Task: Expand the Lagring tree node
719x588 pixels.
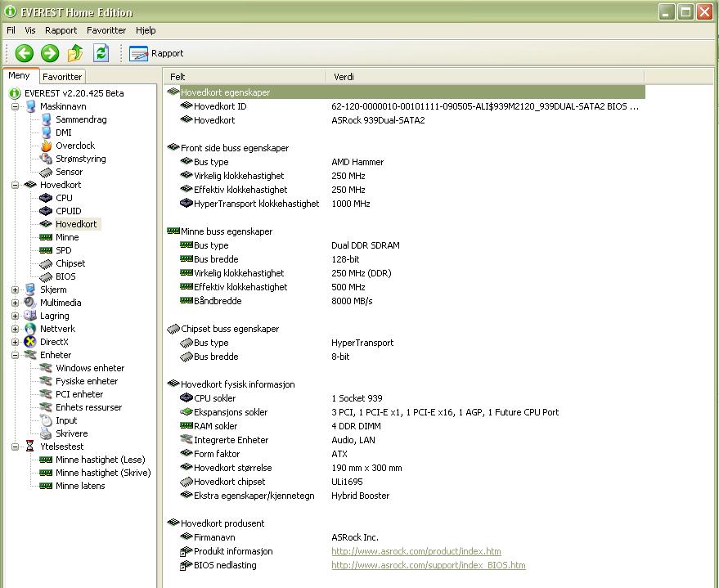Action: pyautogui.click(x=15, y=316)
